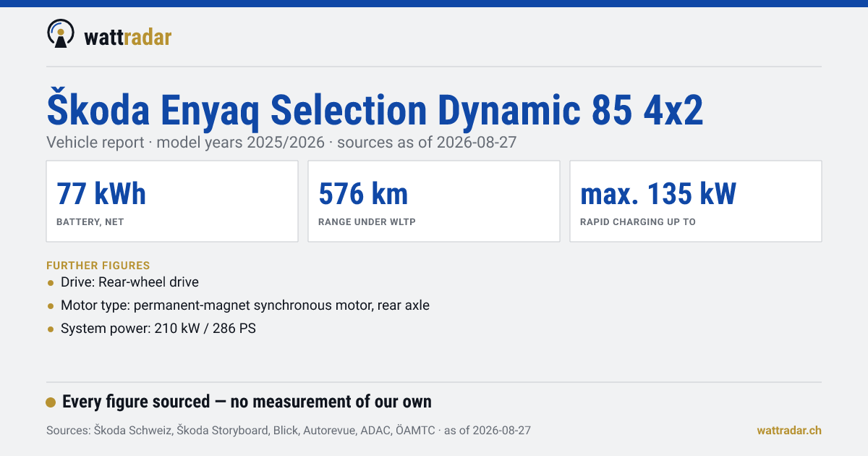This screenshot has width=868, height=456.
Task: Click the 576 km range value
Action: click(x=363, y=194)
